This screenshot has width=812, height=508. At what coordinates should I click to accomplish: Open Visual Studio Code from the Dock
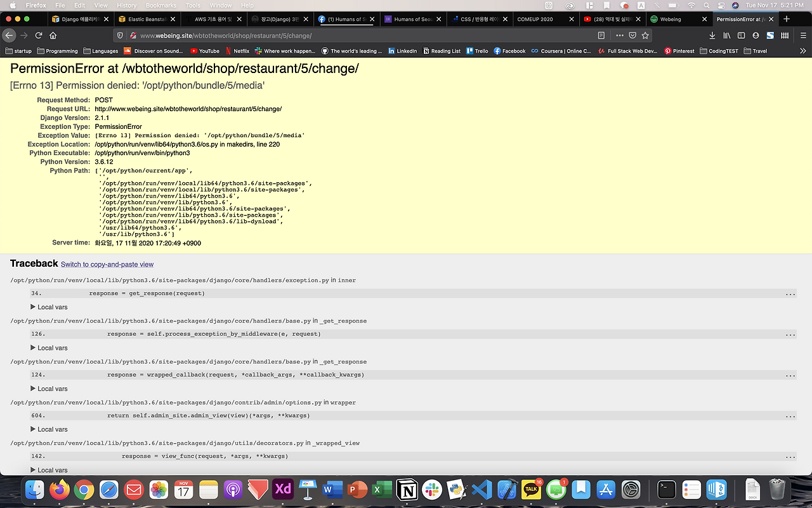click(x=481, y=489)
